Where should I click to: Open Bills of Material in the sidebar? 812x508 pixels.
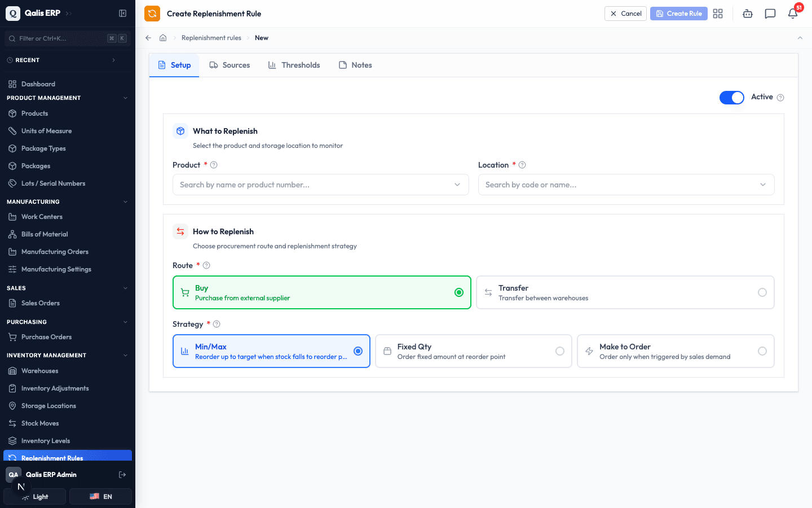68,234
